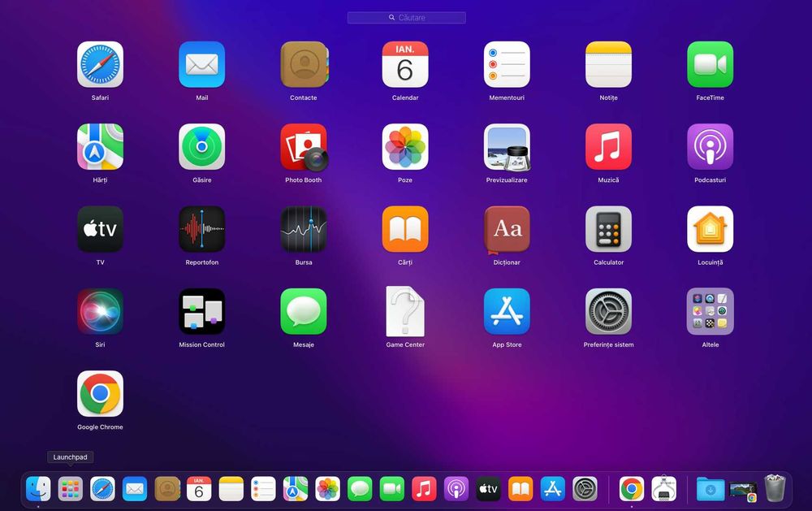The image size is (812, 511).
Task: Open Finder in the Dock
Action: tap(38, 489)
